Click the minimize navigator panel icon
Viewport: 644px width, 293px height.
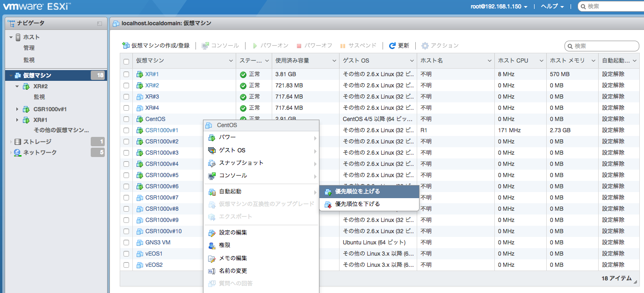[99, 23]
